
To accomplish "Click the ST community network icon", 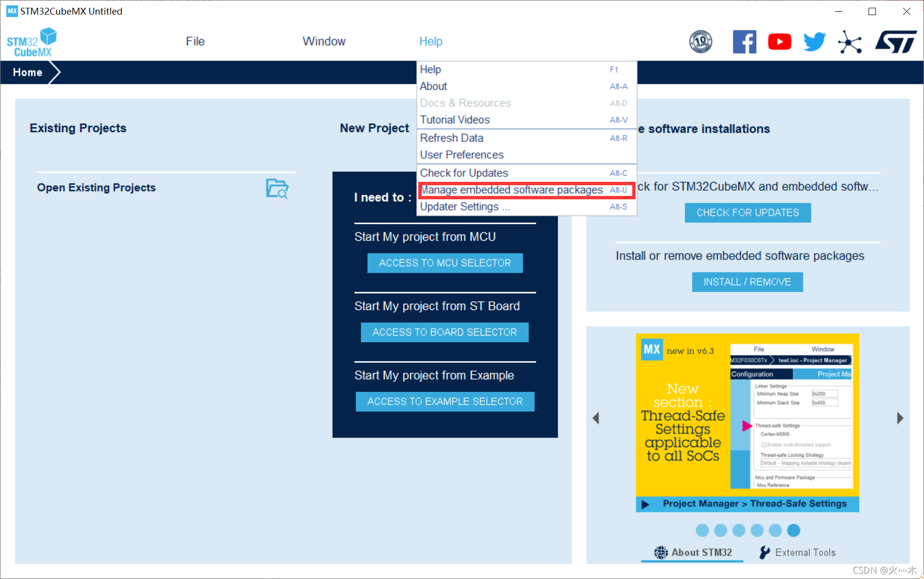I will tap(850, 42).
